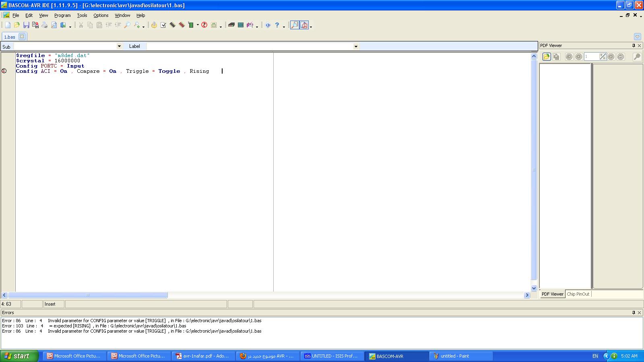Toggle code explorer magnifier button
Viewport: 644px width, 362px height.
[295, 25]
